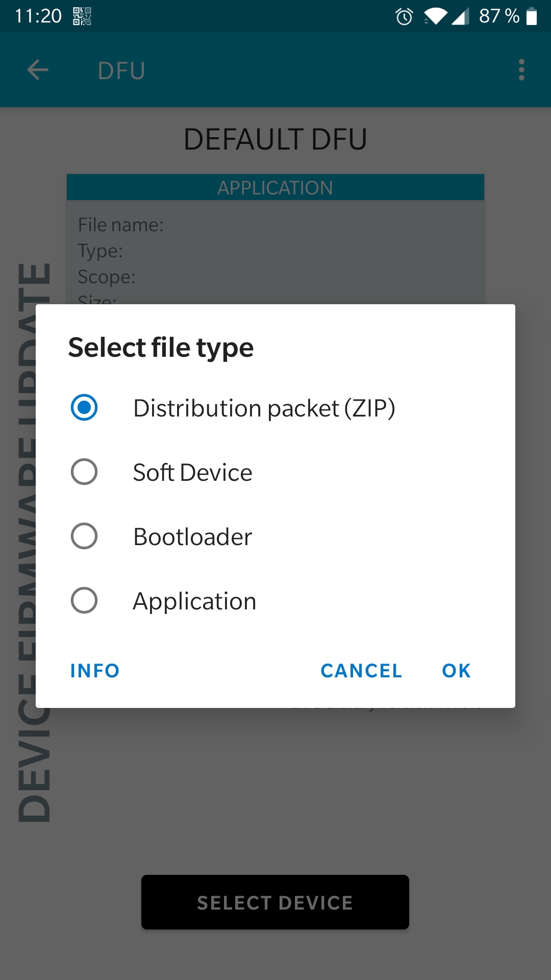Select the Bootloader radio button
551x980 pixels.
coord(84,536)
